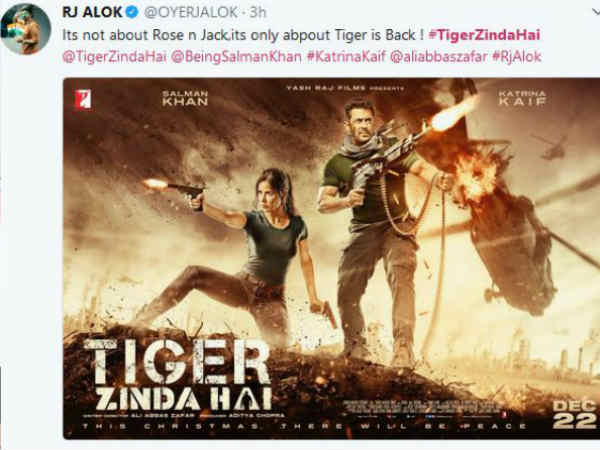Click the Yash Raj Films logo on poster

[83, 99]
